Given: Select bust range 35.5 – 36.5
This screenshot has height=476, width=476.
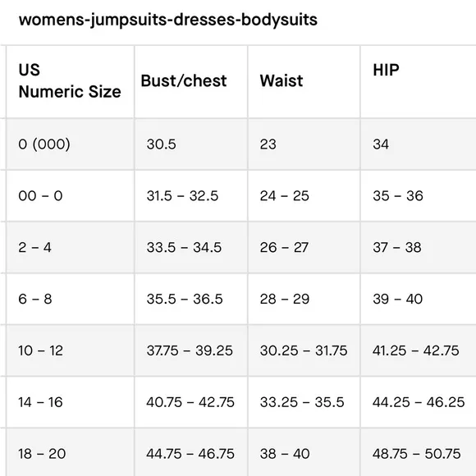Looking at the screenshot, I should click(185, 299).
